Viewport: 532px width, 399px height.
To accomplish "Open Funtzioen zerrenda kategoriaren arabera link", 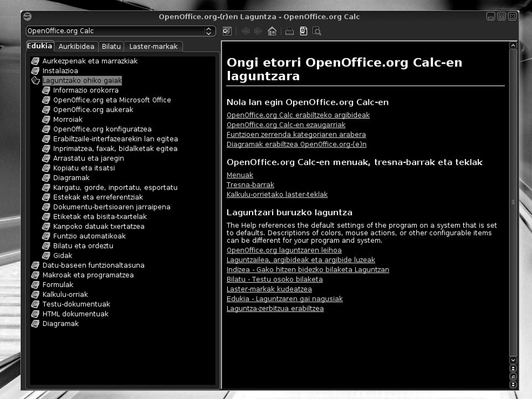I will (x=296, y=134).
